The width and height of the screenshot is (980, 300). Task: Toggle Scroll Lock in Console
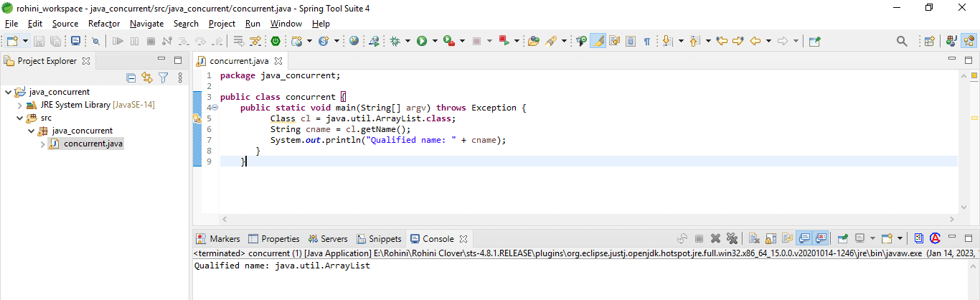(771, 238)
